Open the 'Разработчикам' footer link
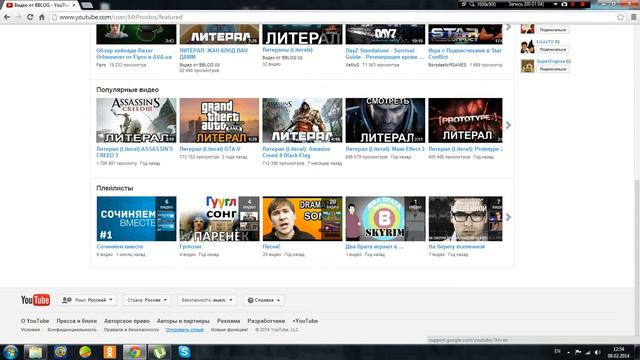 [266, 321]
